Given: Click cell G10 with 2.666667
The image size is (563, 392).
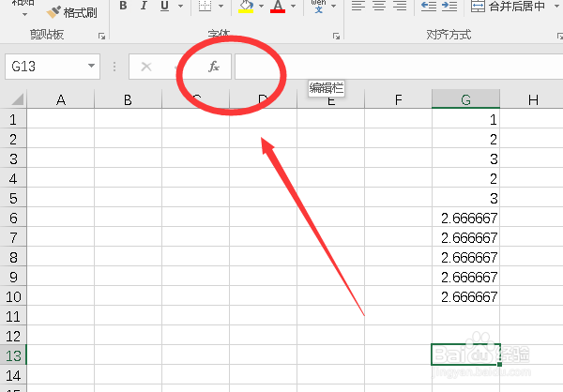Looking at the screenshot, I should coord(465,296).
